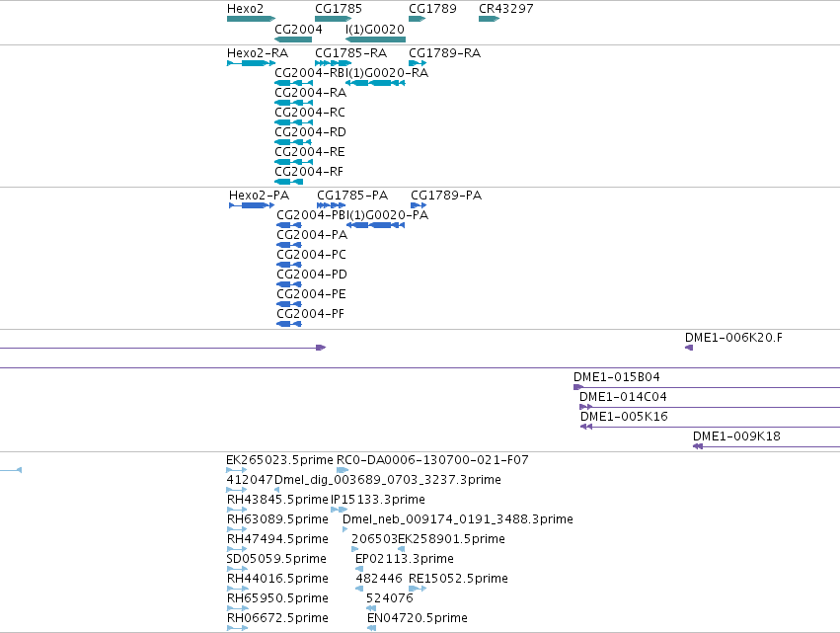Image resolution: width=840 pixels, height=633 pixels.
Task: Click the RH06672.5prime EST arrow
Action: click(x=237, y=628)
